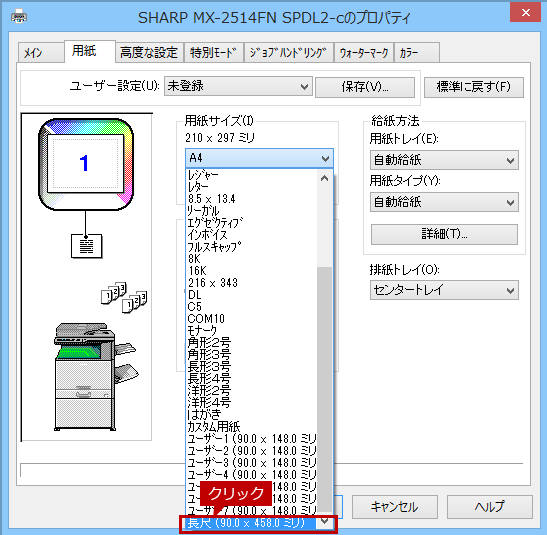The image size is (547, 535).
Task: Click the 標準に戻す(F) button
Action: [474, 87]
